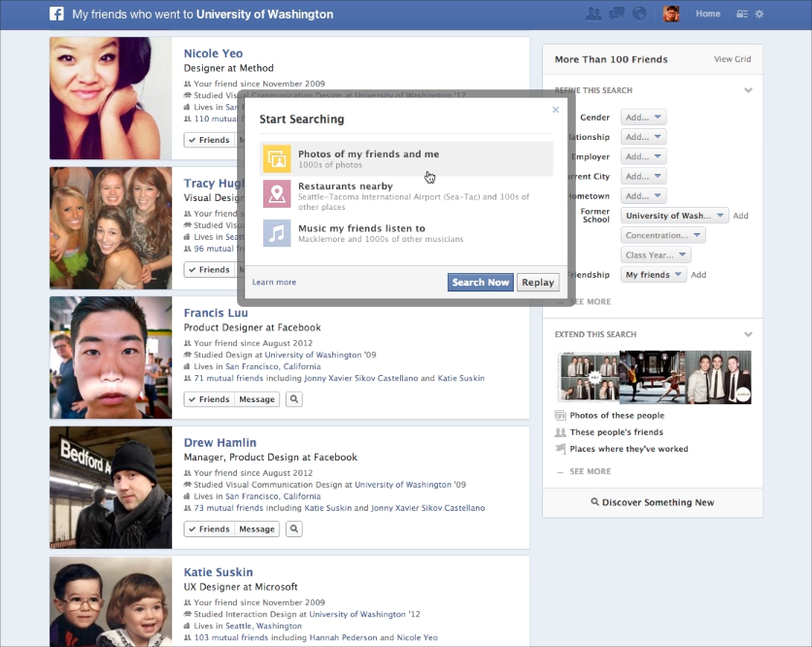This screenshot has width=812, height=647.
Task: Click the user profile avatar in top bar
Action: click(x=671, y=14)
